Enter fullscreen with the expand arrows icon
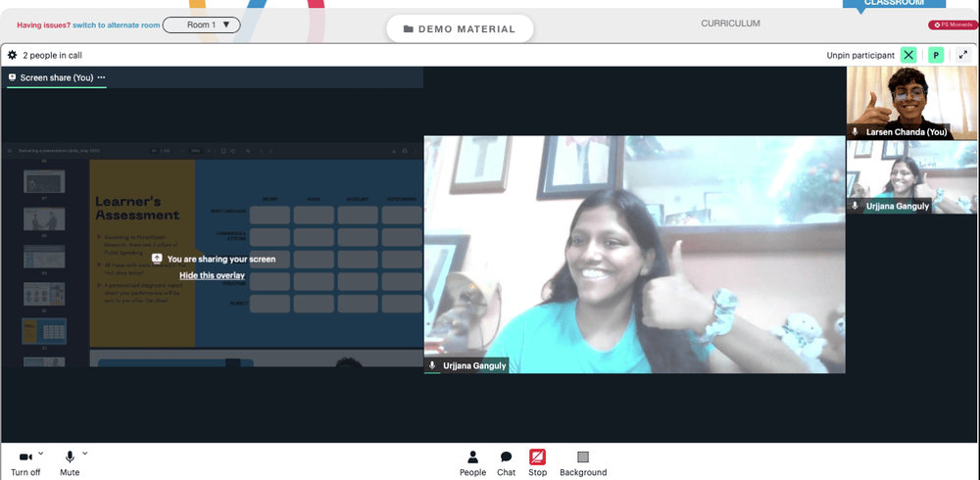Image resolution: width=980 pixels, height=480 pixels. pyautogui.click(x=963, y=55)
